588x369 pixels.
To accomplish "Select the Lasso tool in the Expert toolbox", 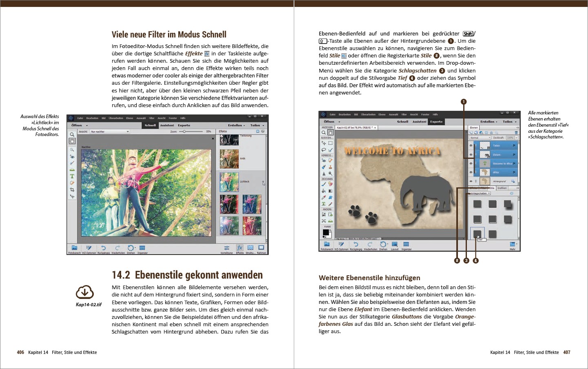I will (x=324, y=150).
